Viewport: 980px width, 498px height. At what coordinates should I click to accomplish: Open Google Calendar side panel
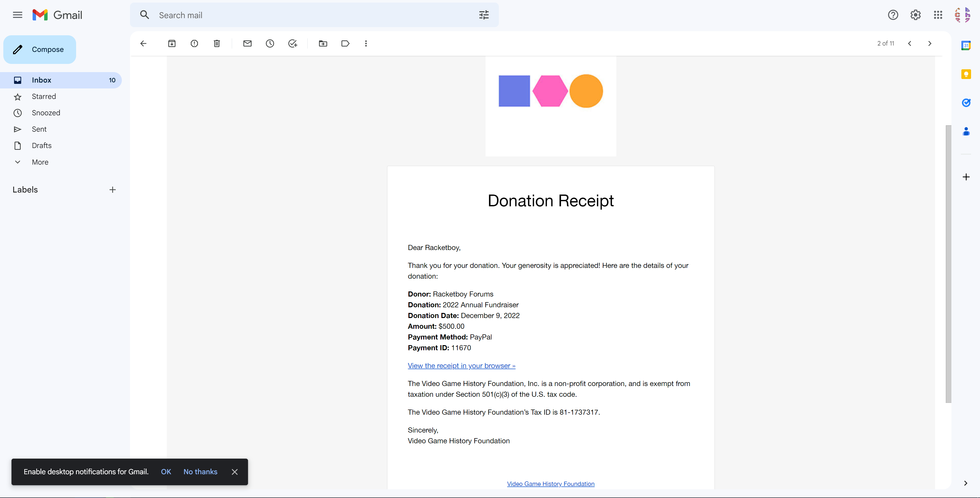(x=966, y=46)
